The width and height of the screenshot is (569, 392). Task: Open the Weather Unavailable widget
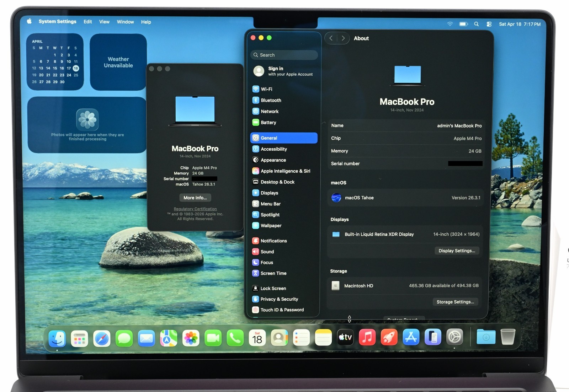point(118,62)
